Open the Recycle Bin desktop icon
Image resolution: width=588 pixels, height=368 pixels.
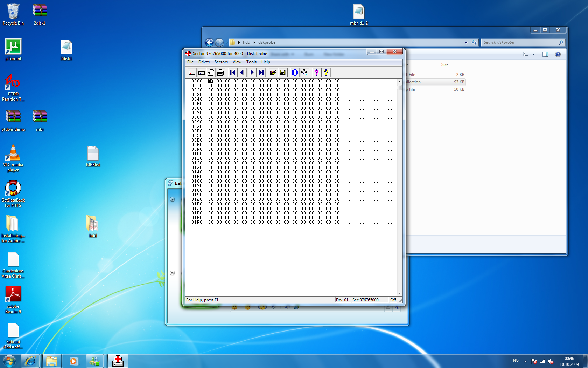[x=13, y=14]
